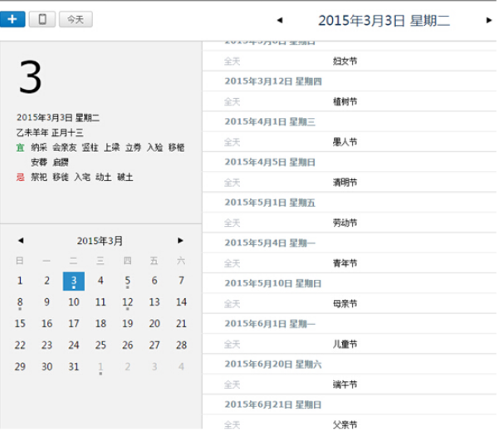Open the 愚人节 event entry
This screenshot has height=436, width=504.
click(345, 142)
